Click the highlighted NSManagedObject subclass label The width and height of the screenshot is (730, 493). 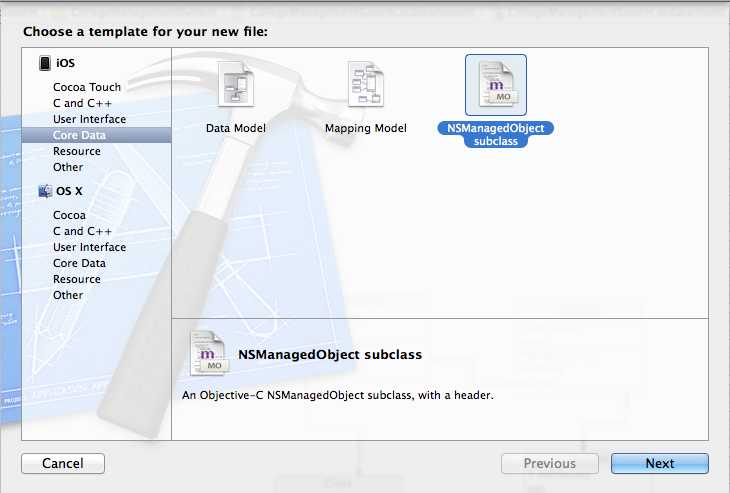tap(496, 135)
